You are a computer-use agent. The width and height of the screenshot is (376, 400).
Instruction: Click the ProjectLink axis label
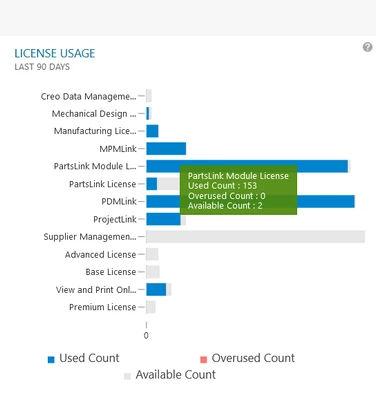(x=115, y=219)
